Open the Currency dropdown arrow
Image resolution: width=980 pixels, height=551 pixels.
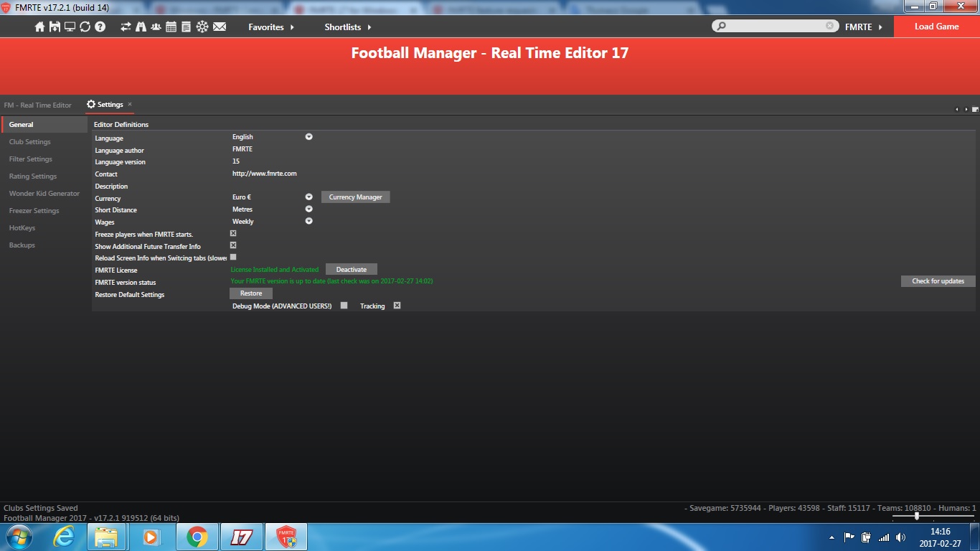pyautogui.click(x=309, y=197)
